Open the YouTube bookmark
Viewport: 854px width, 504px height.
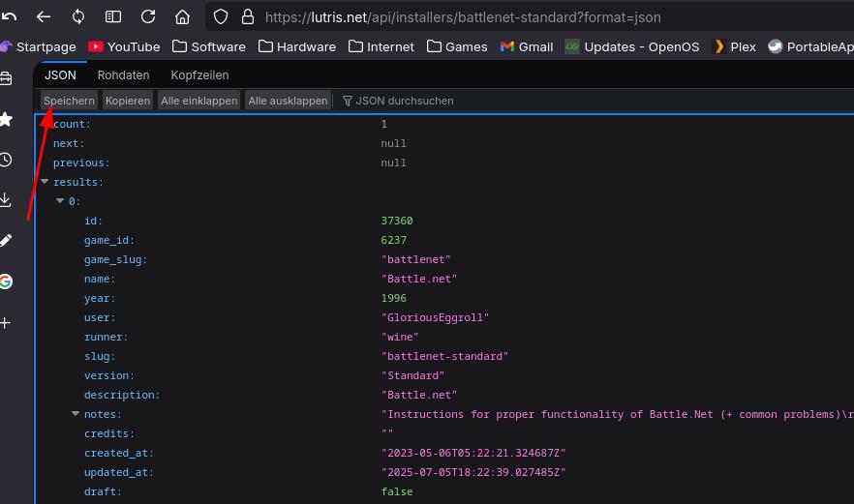(124, 46)
